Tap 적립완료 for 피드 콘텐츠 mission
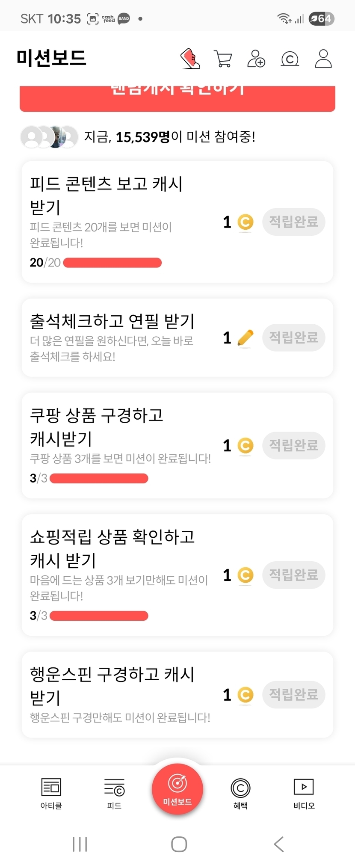 click(x=293, y=222)
